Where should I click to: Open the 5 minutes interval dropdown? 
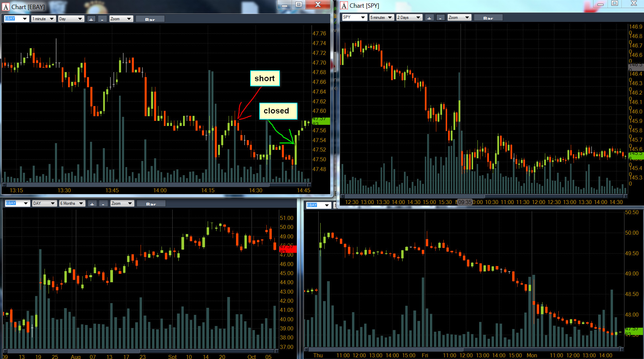point(381,18)
